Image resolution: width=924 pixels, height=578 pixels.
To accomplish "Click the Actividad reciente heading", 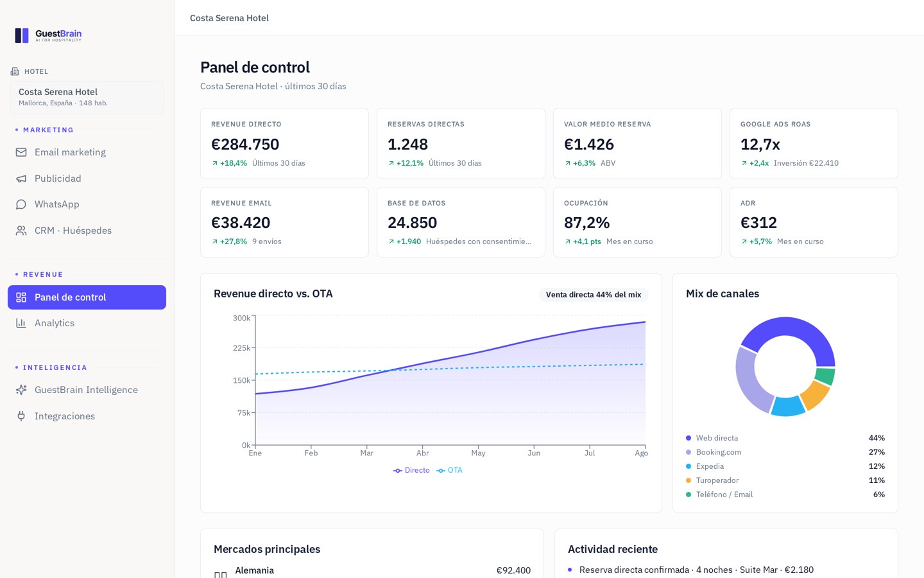I will pos(613,550).
